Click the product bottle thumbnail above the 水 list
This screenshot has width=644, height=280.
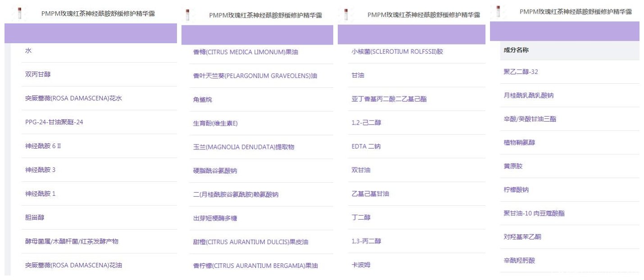click(19, 13)
